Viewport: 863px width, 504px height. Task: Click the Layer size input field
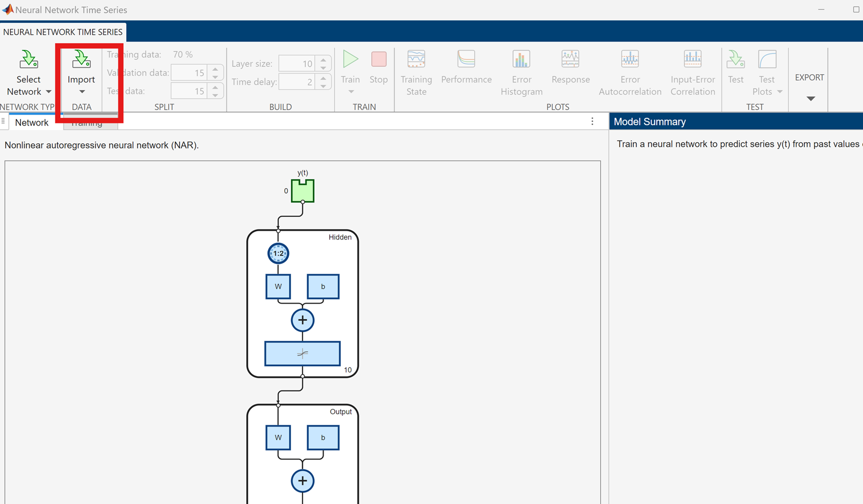tap(297, 64)
